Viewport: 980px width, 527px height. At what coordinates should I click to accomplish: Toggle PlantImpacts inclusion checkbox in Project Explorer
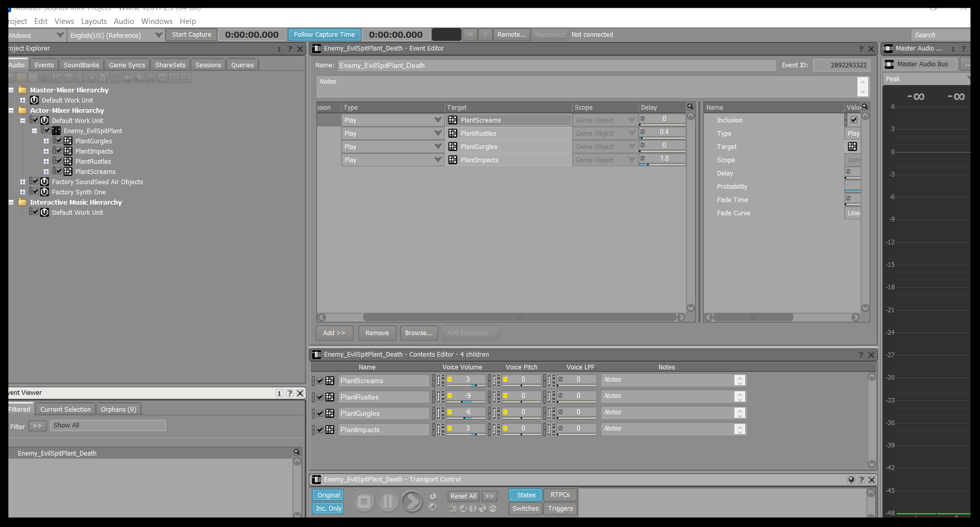tap(59, 150)
